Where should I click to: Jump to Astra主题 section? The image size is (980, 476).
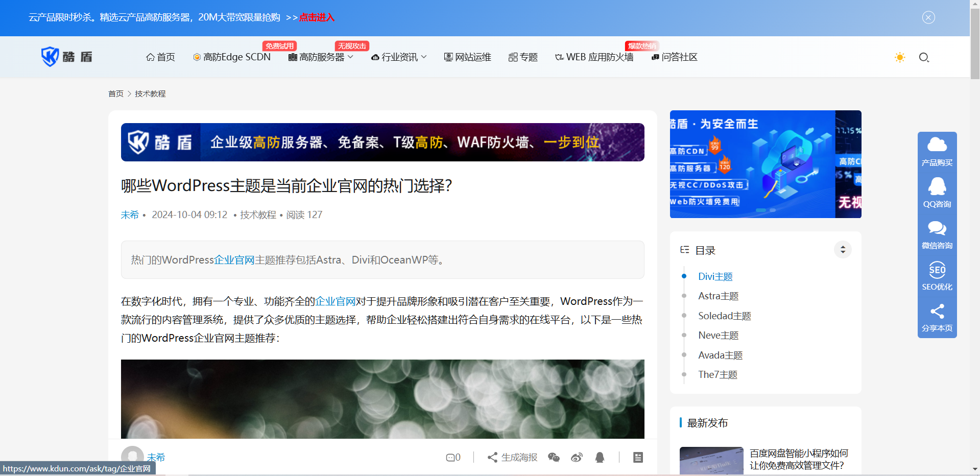click(x=719, y=296)
